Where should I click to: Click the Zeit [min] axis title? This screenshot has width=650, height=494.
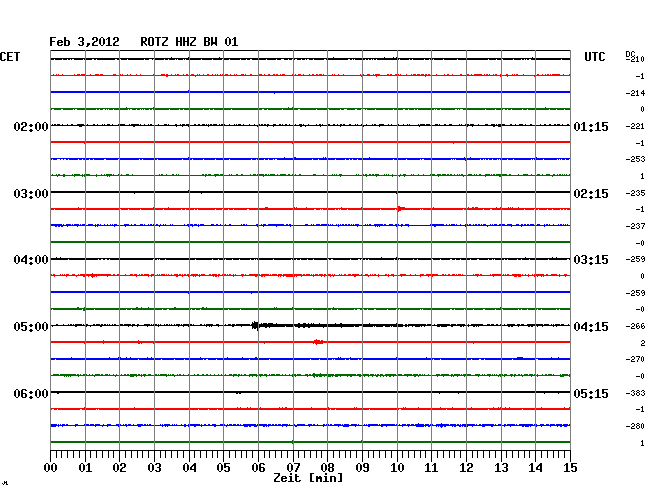(x=308, y=478)
